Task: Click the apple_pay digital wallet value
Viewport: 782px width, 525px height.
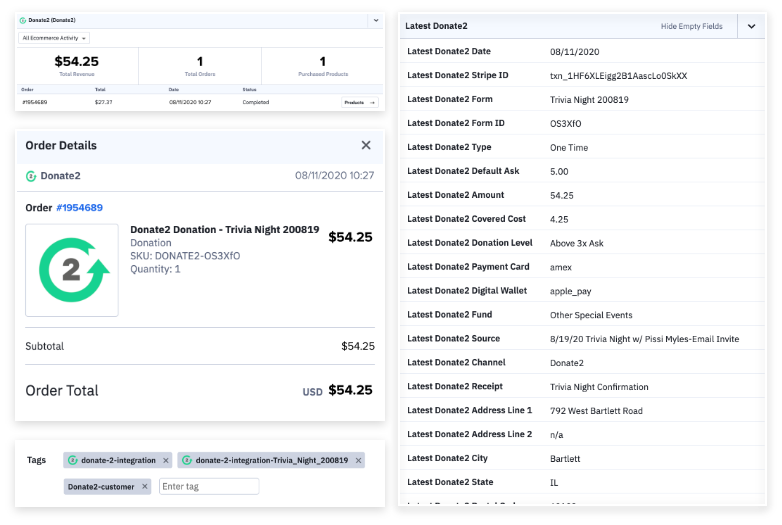Action: pyautogui.click(x=571, y=291)
